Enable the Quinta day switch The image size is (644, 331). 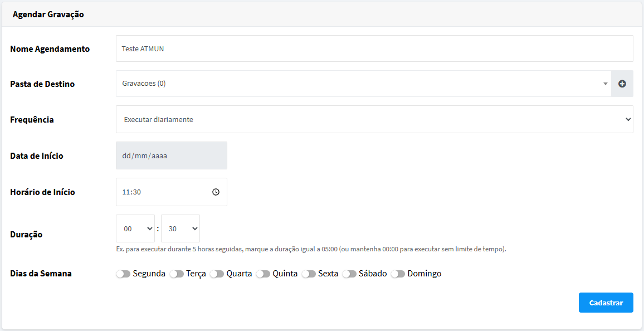point(263,274)
